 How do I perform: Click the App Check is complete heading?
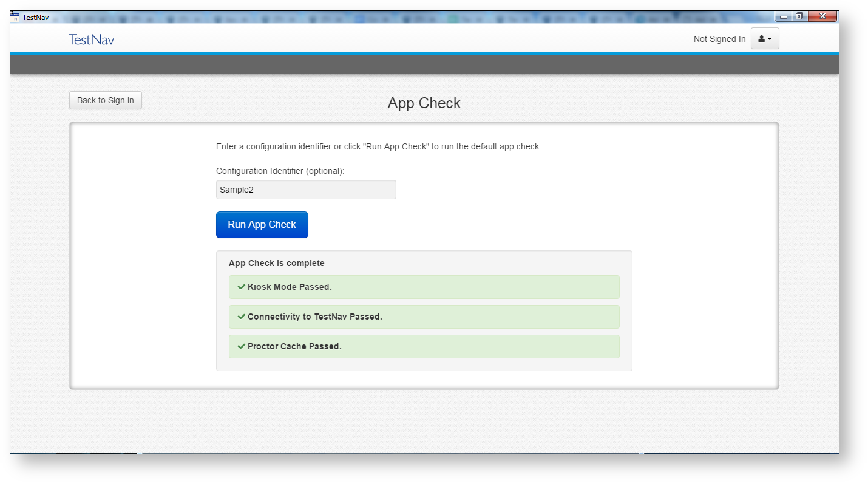(276, 263)
